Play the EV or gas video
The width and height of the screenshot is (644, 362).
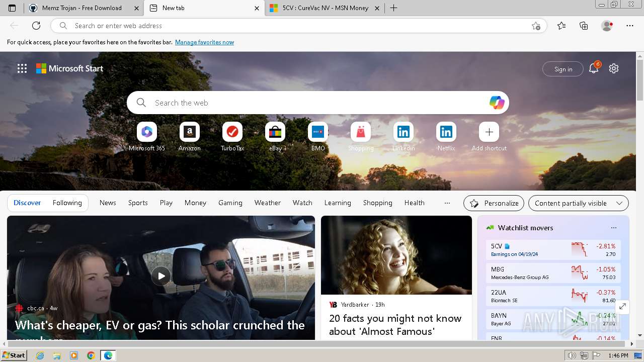(161, 276)
